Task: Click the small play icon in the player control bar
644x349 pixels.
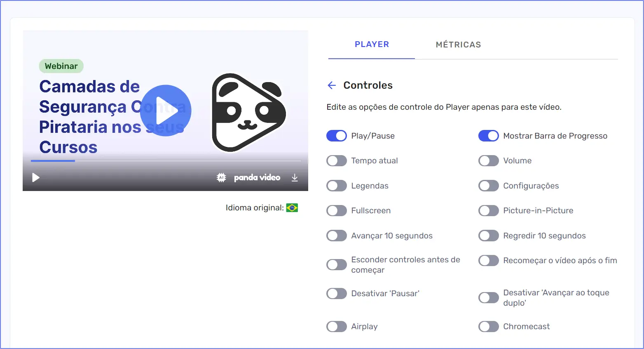Action: (x=35, y=177)
